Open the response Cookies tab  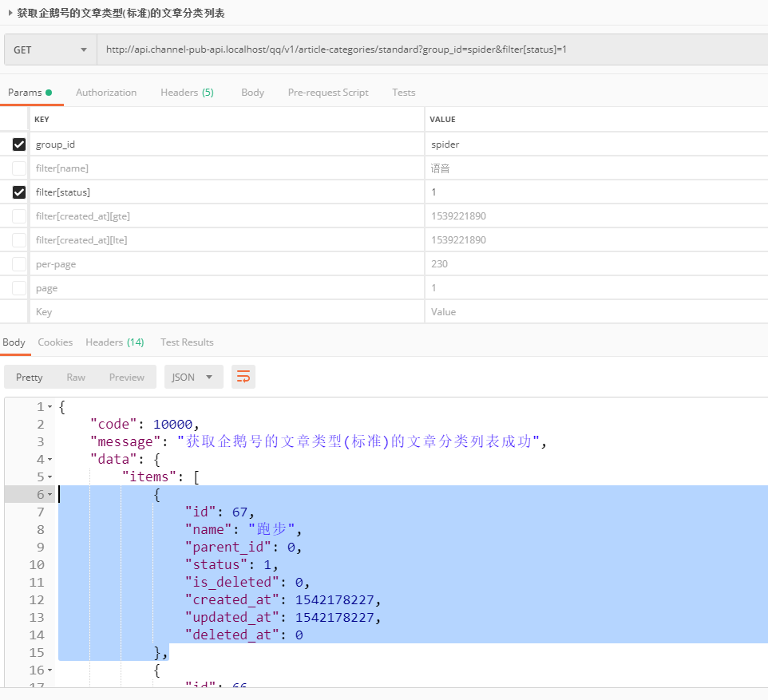coord(55,342)
